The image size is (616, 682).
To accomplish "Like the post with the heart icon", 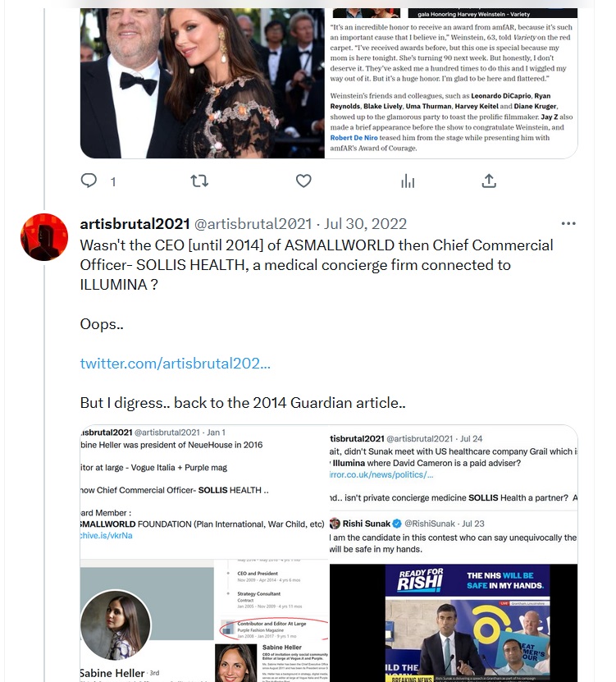I will pyautogui.click(x=303, y=181).
